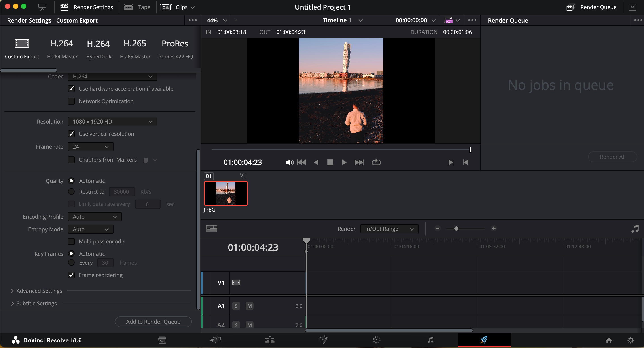Image resolution: width=644 pixels, height=348 pixels.
Task: Open Project Settings with the gear icon
Action: click(x=631, y=340)
